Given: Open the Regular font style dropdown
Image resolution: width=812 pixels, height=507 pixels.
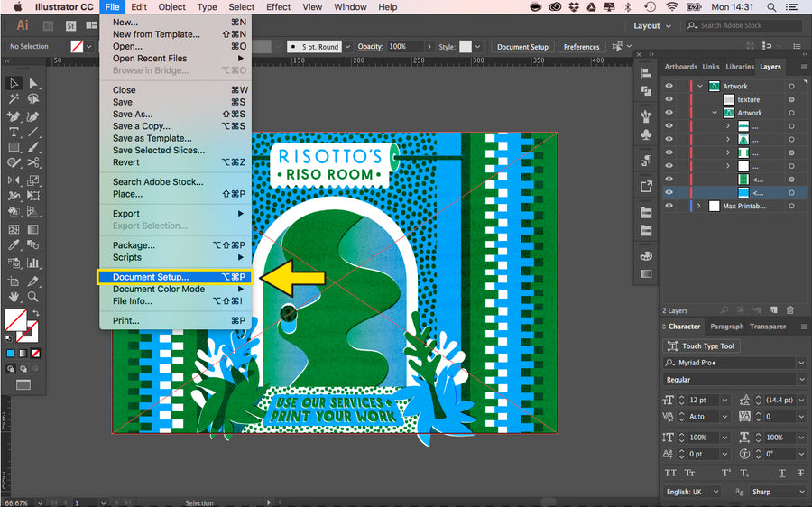Looking at the screenshot, I should pyautogui.click(x=801, y=380).
